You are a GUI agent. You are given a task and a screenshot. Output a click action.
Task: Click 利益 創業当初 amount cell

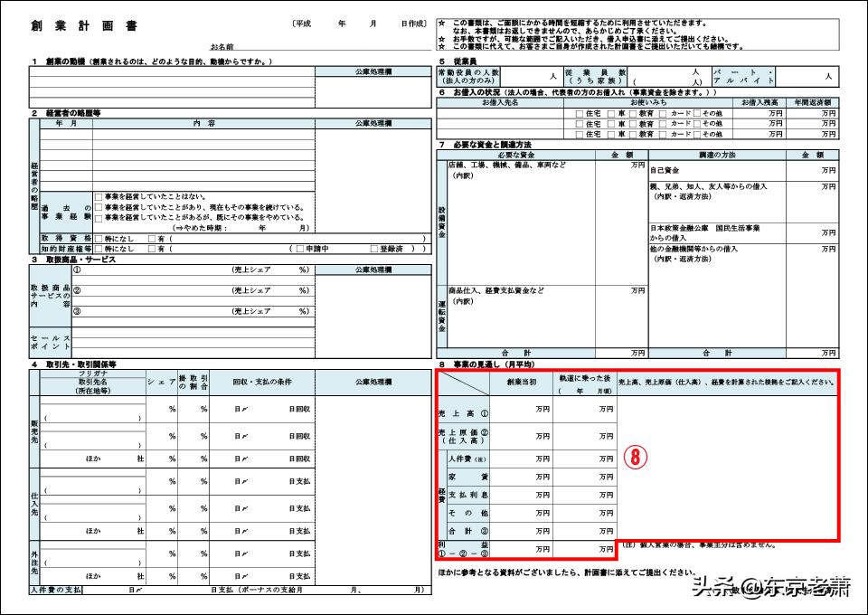521,549
